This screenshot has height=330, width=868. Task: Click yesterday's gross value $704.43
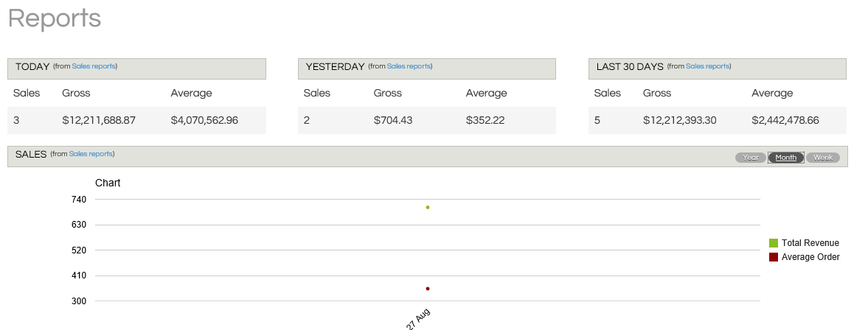click(393, 120)
